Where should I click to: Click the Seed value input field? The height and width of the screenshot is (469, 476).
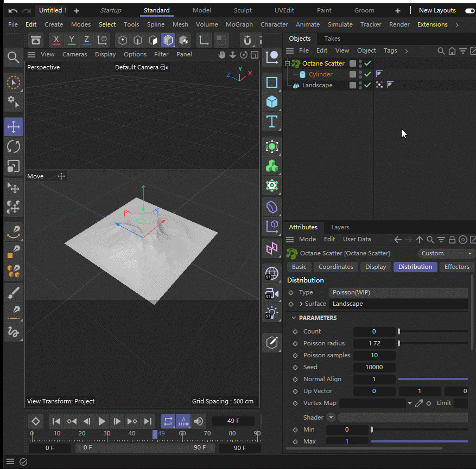tap(374, 367)
